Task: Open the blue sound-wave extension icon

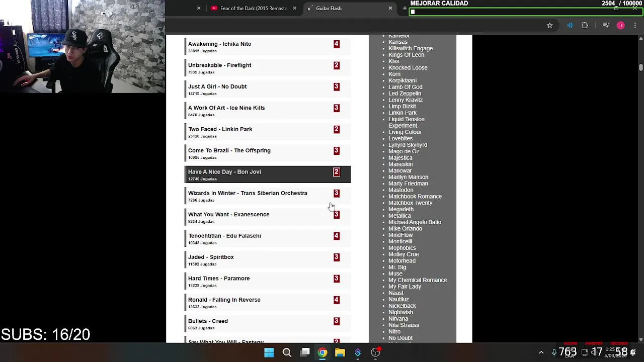Action: tap(570, 25)
